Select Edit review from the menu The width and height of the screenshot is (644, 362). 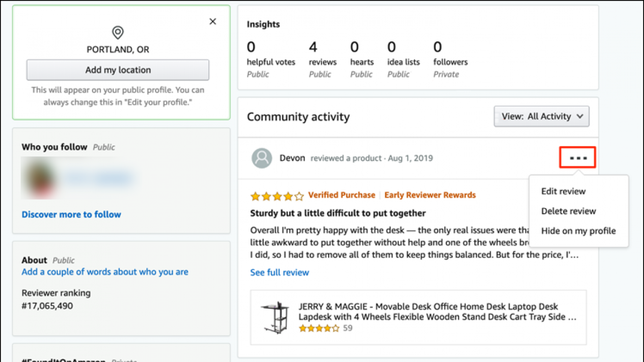563,191
